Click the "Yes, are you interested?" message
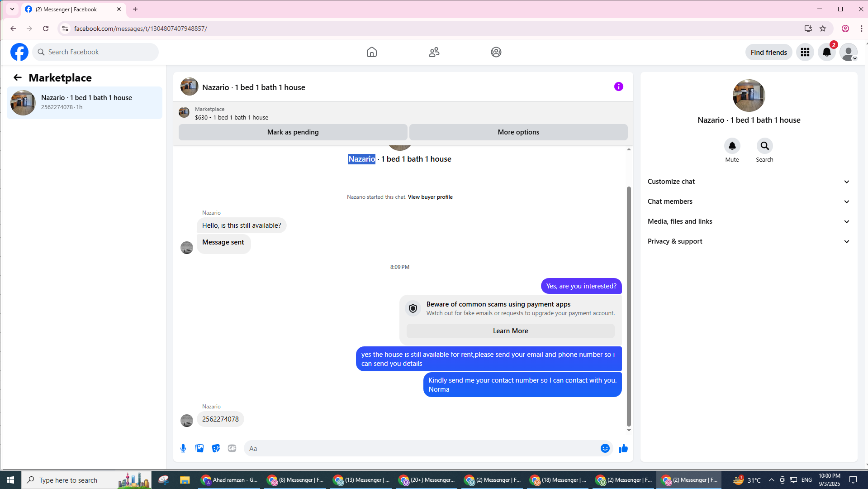868x489 pixels. [581, 286]
